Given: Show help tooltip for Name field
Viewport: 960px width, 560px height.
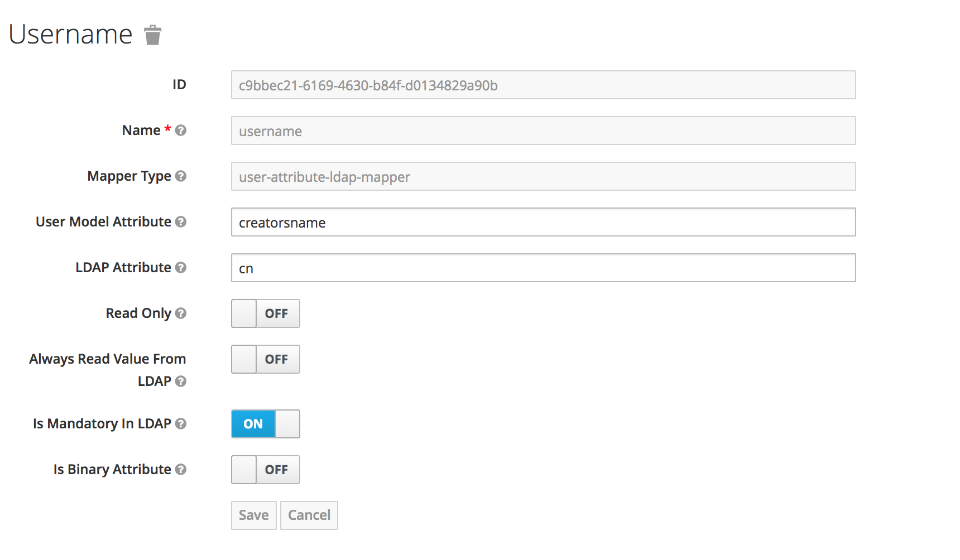Looking at the screenshot, I should pyautogui.click(x=180, y=131).
